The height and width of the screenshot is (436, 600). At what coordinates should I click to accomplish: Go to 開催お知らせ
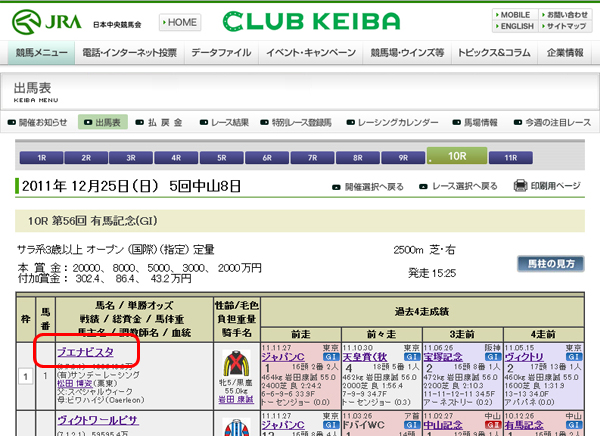tap(38, 122)
